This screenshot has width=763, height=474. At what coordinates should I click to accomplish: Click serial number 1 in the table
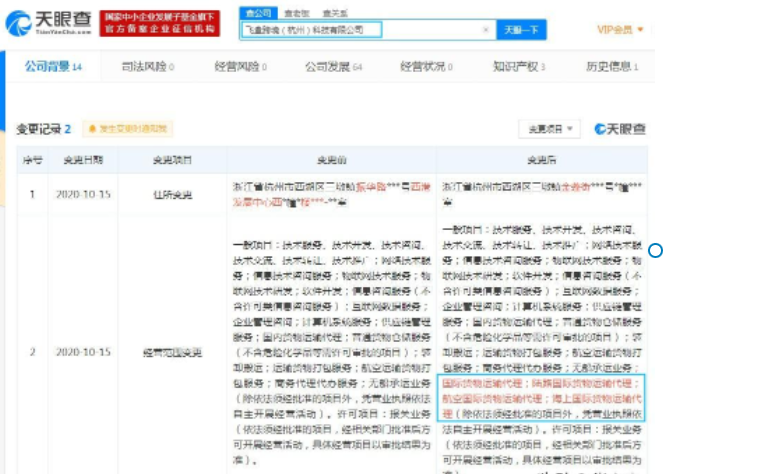(32, 195)
